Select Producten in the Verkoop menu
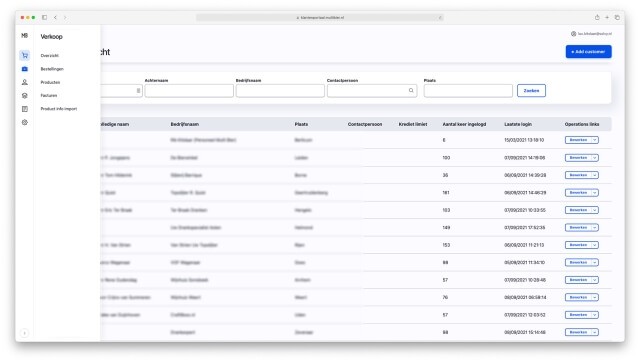The height and width of the screenshot is (362, 640). click(50, 82)
